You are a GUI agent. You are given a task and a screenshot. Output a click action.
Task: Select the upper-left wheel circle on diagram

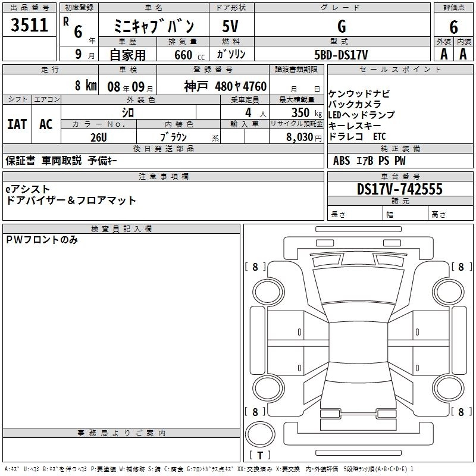[267, 291]
